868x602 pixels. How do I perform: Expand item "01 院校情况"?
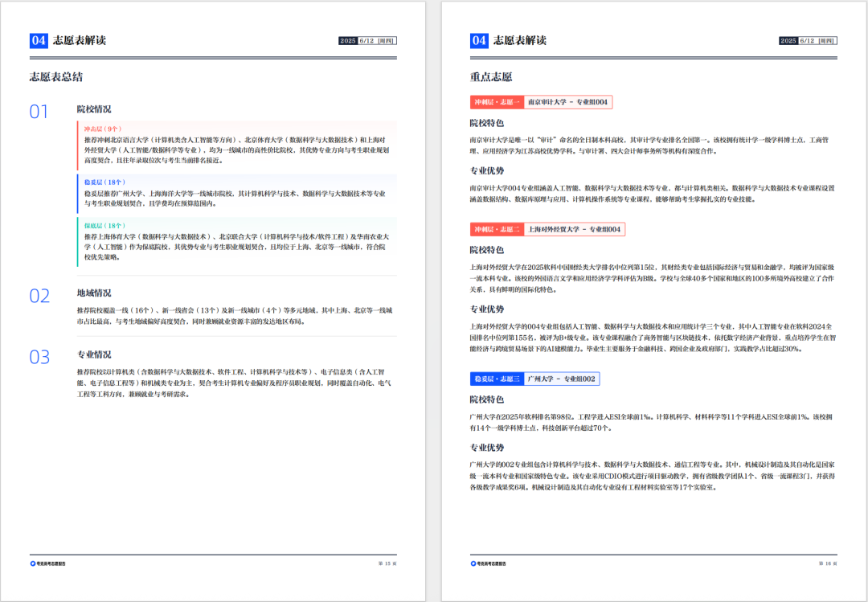95,109
